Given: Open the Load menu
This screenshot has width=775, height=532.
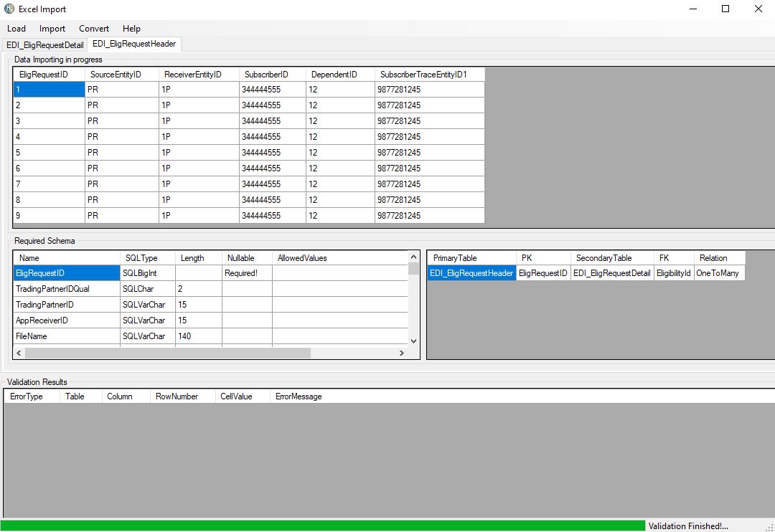Looking at the screenshot, I should coord(17,29).
